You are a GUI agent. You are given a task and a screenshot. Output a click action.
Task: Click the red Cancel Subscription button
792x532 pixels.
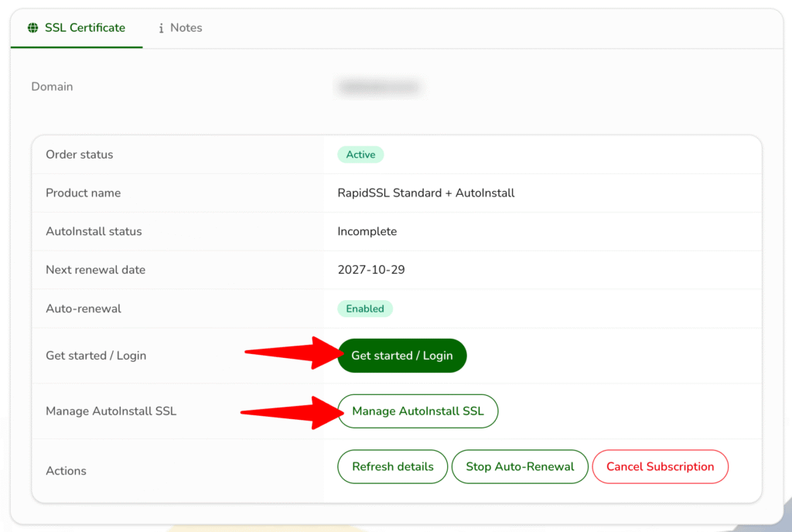click(661, 466)
